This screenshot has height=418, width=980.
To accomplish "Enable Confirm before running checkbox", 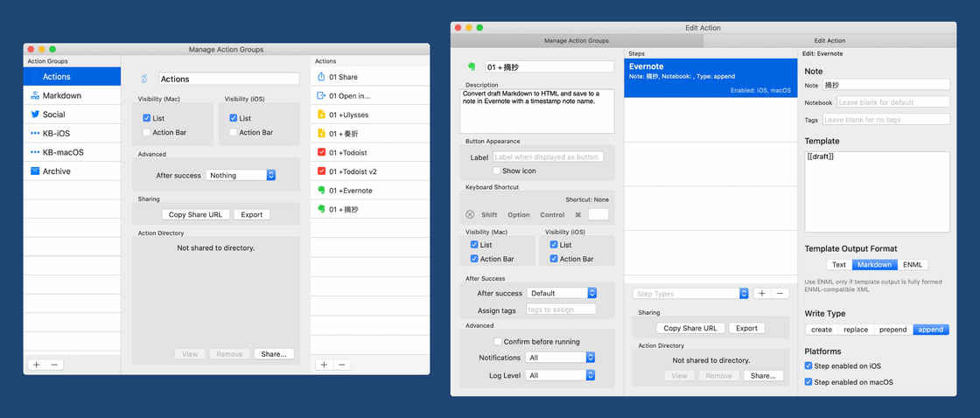I will point(498,342).
